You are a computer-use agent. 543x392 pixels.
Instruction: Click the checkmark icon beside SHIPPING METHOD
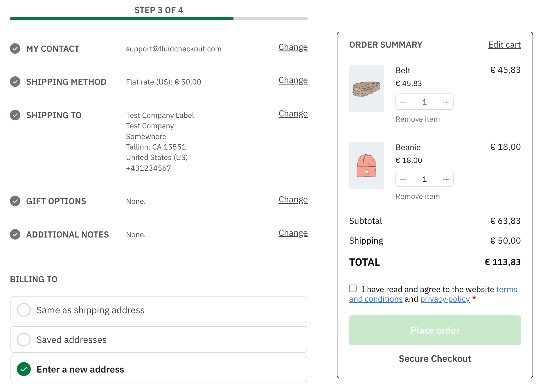coord(15,82)
